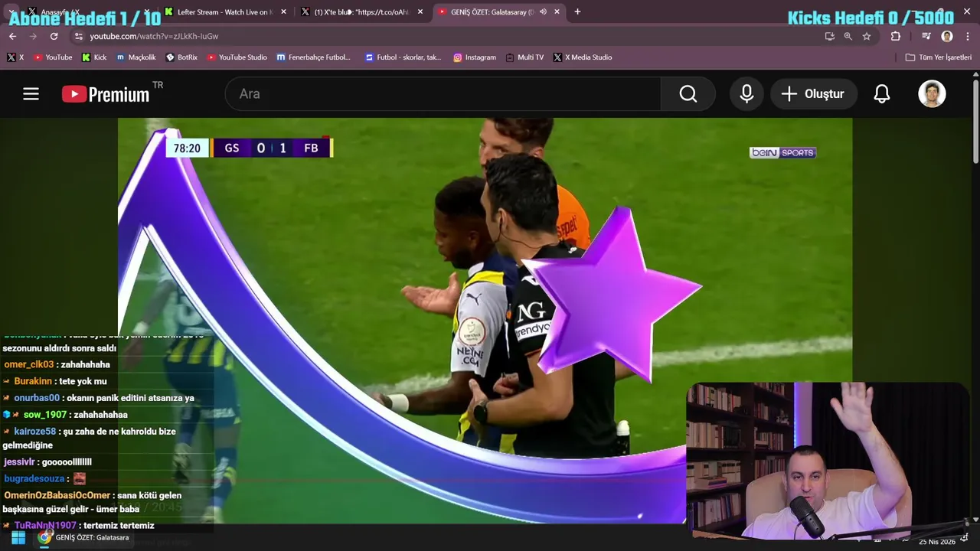Viewport: 980px width, 551px height.
Task: Click the youtube.com address bar URL
Action: point(154,36)
